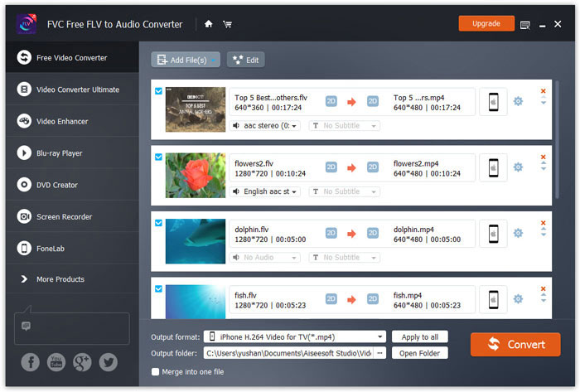Click Apply to all button
The image size is (580, 392).
pos(420,337)
